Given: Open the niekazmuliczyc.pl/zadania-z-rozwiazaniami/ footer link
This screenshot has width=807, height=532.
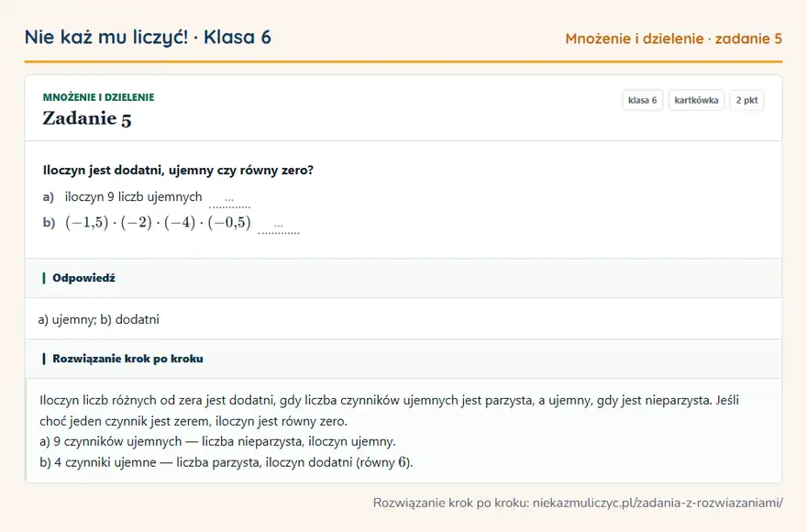Looking at the screenshot, I should pos(658,503).
